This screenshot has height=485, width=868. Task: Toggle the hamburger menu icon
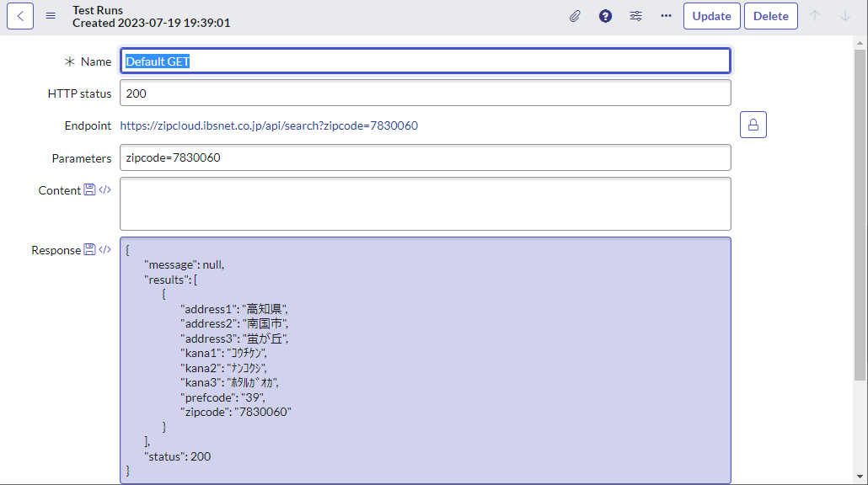pos(51,14)
